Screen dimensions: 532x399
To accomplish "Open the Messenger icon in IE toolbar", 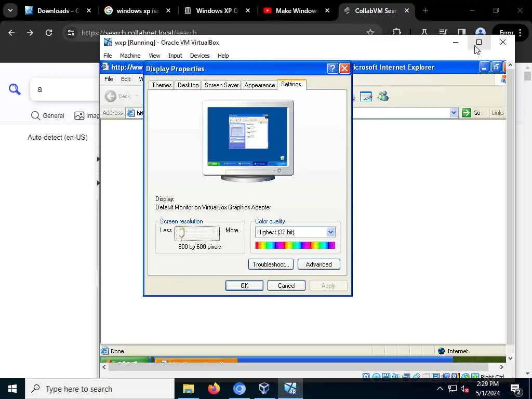I will [383, 96].
